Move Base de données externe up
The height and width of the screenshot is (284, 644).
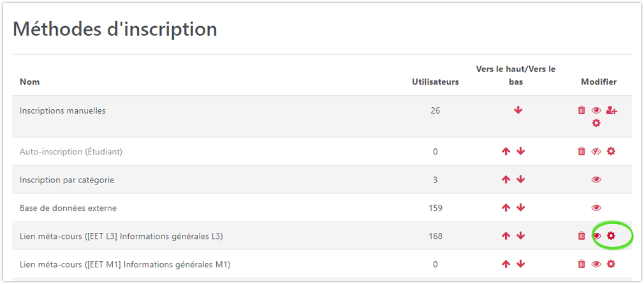tap(506, 208)
